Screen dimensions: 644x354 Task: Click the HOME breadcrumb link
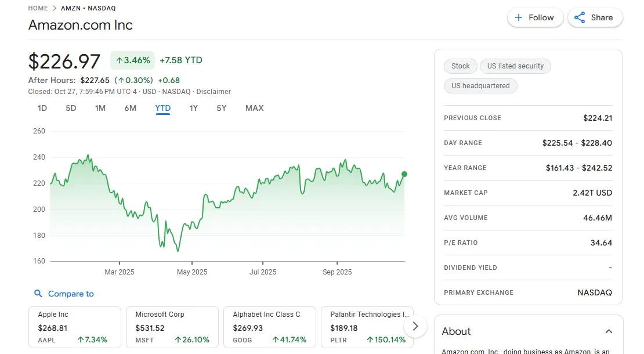[x=38, y=8]
